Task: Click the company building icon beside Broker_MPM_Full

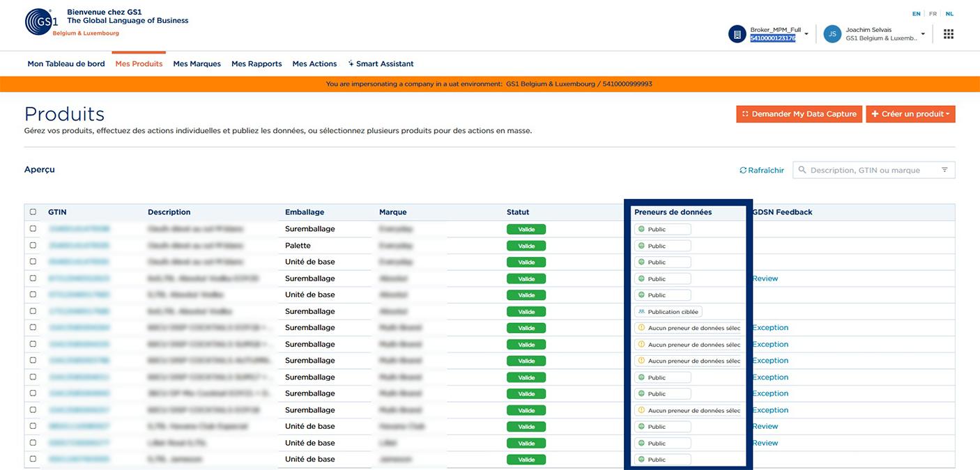Action: point(737,34)
